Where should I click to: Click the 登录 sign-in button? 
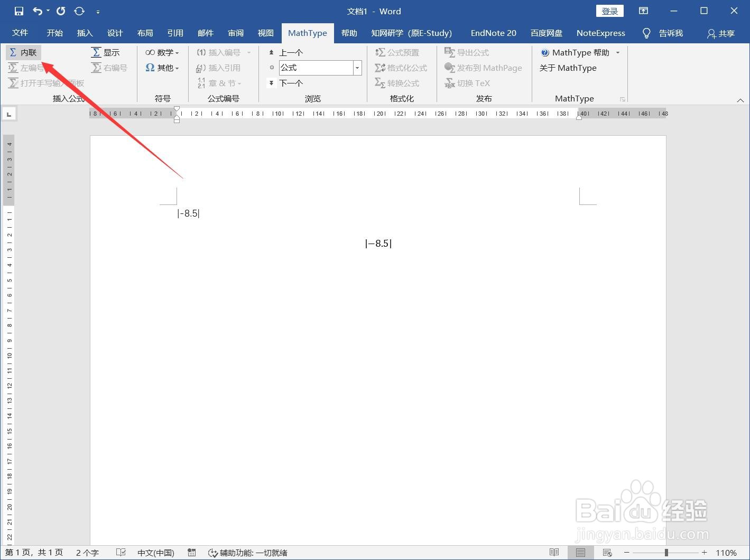[x=609, y=11]
